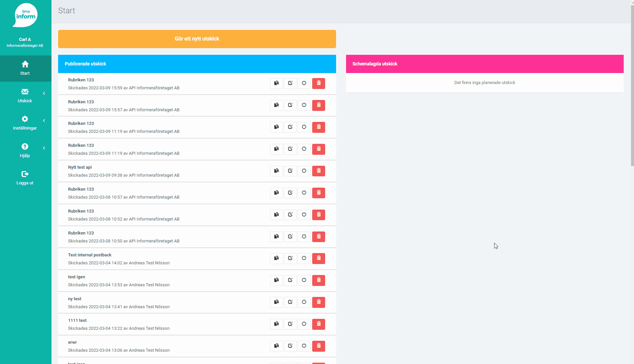The image size is (634, 364).
Task: Click the ny test title
Action: [74, 299]
